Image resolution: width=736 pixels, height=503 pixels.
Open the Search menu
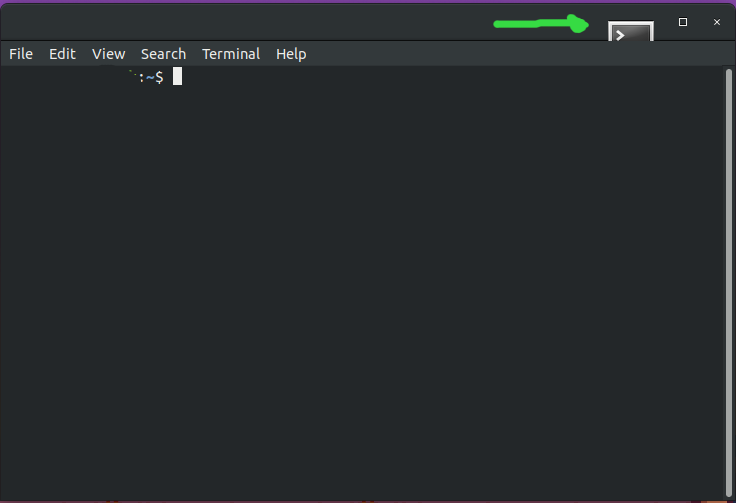[x=163, y=54]
